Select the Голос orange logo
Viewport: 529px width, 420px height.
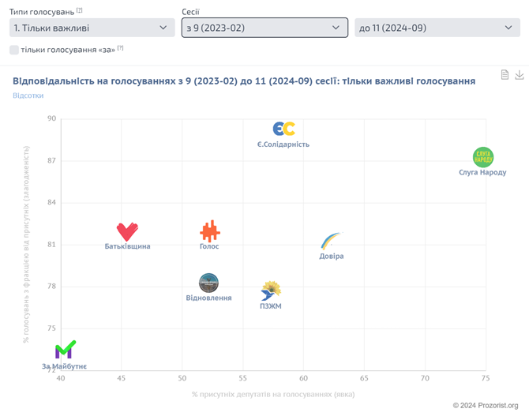210,231
